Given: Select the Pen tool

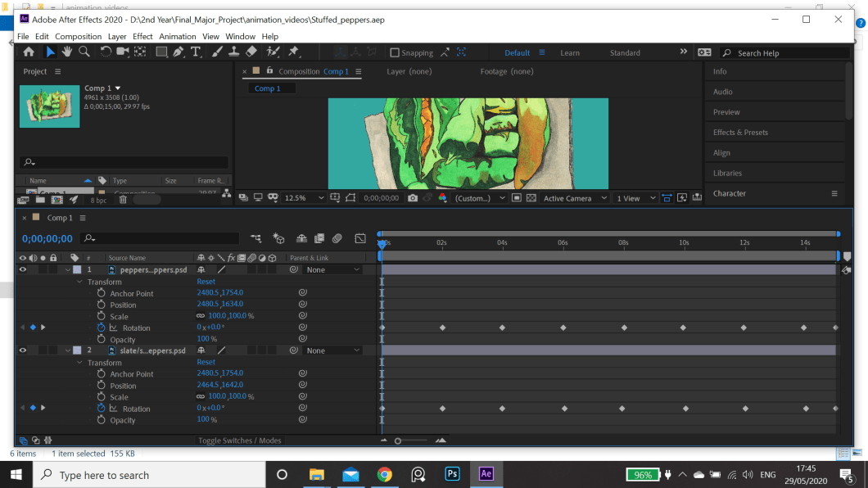Looking at the screenshot, I should [x=179, y=52].
